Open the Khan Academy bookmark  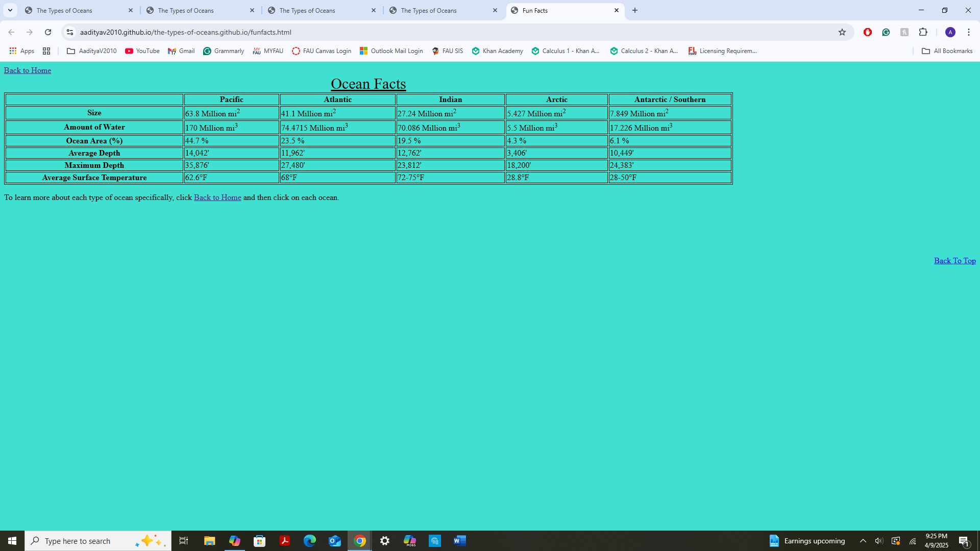[498, 51]
